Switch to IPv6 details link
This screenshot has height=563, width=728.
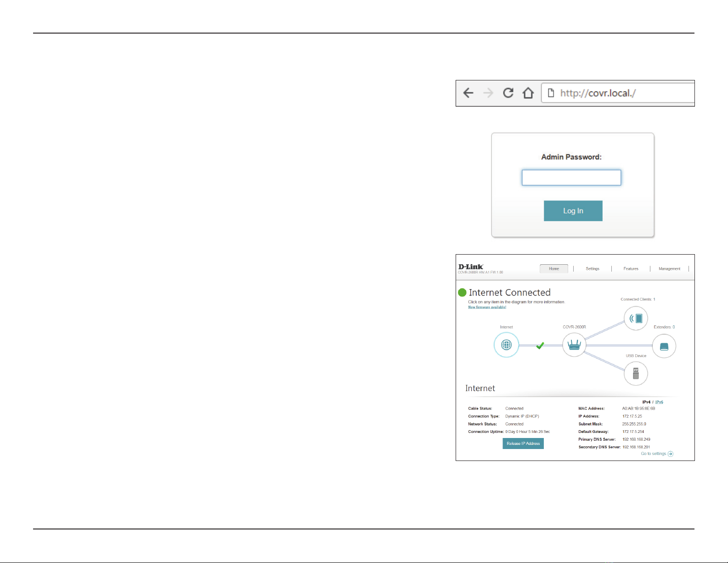tap(659, 402)
